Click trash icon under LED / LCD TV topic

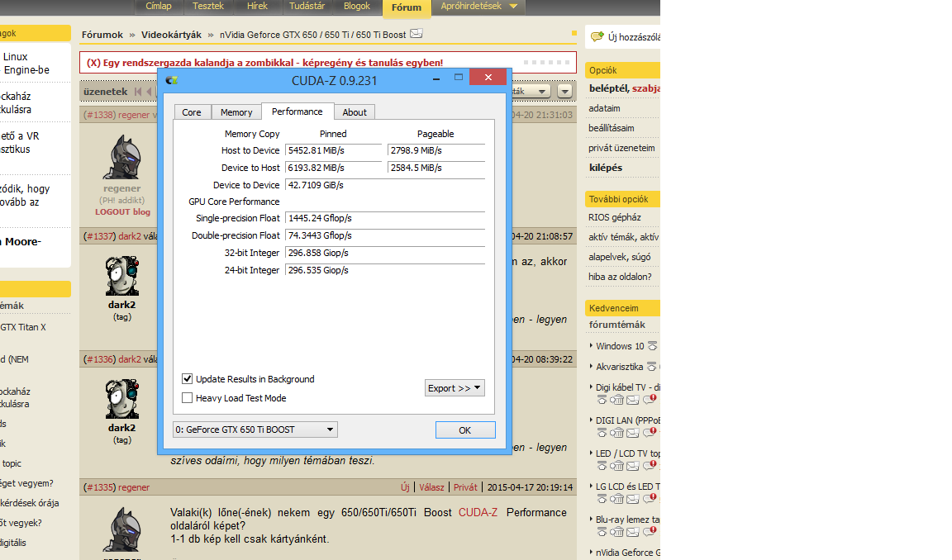[x=616, y=465]
